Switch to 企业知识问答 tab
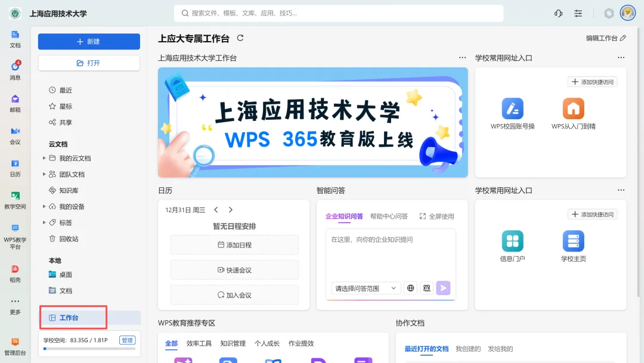The width and height of the screenshot is (644, 363). [x=344, y=216]
